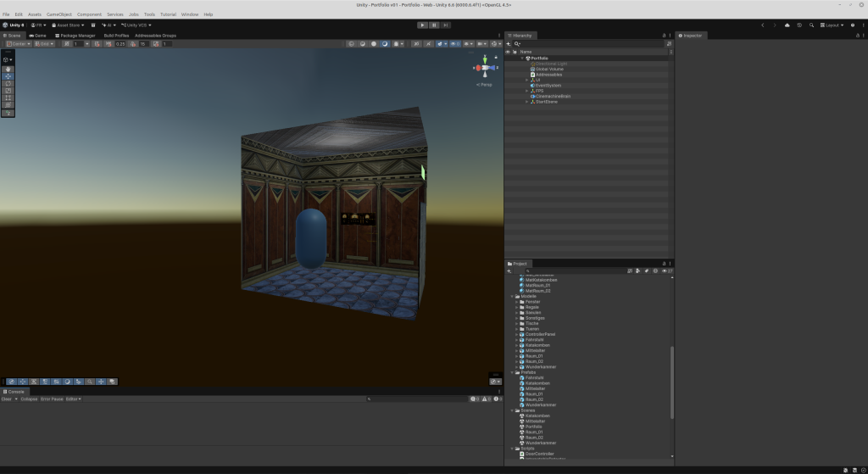Open Manage Packages icon next to Asset Store
Viewport: 868px width, 474px height.
[x=93, y=25]
